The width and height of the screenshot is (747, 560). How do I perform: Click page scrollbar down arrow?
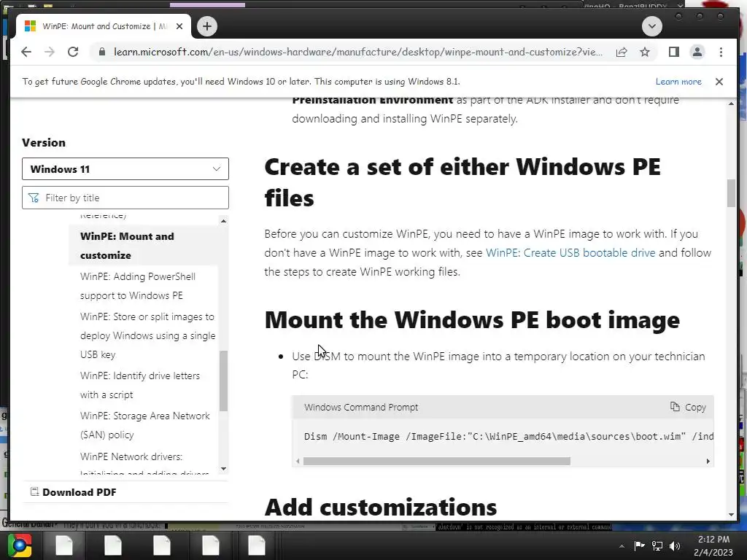731,515
